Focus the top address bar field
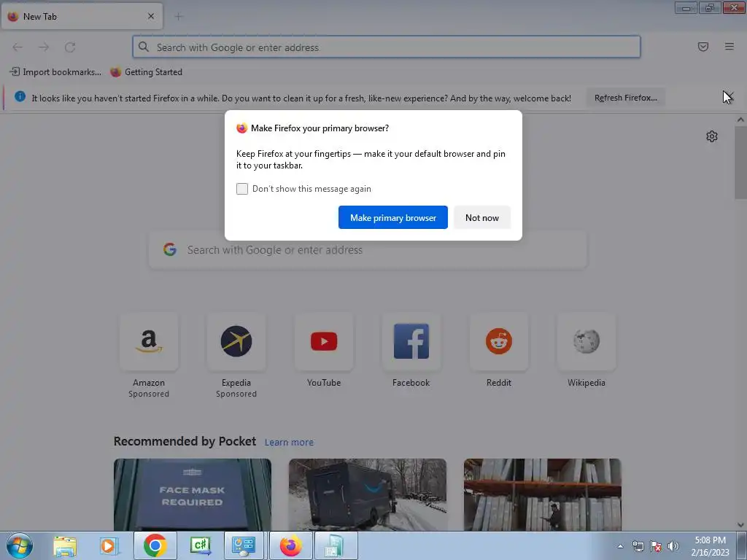The image size is (747, 560). click(x=387, y=47)
